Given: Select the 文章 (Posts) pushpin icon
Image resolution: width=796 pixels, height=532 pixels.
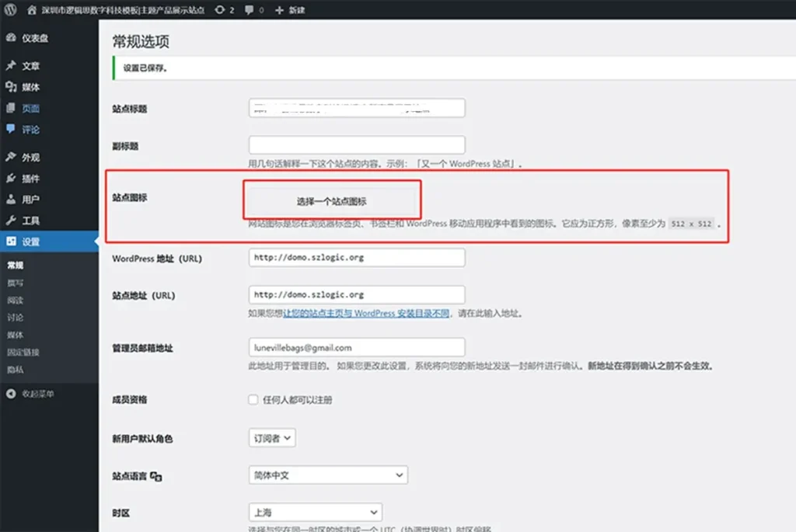Looking at the screenshot, I should point(11,66).
